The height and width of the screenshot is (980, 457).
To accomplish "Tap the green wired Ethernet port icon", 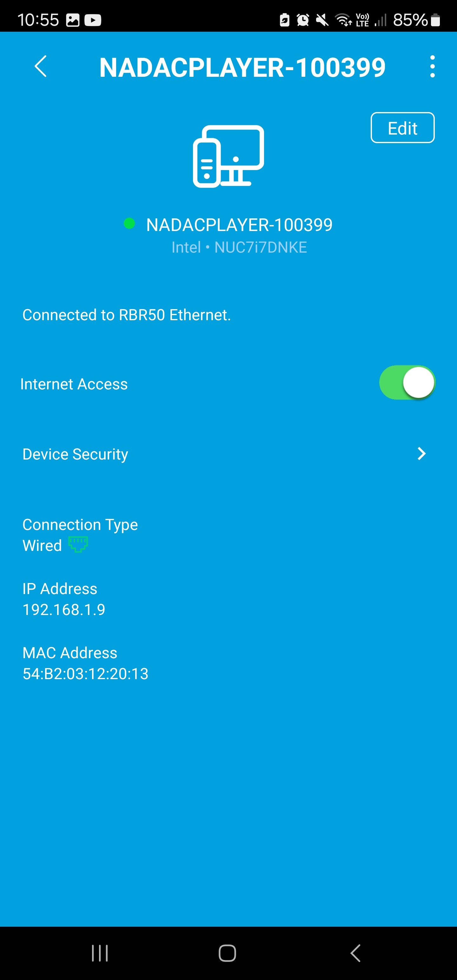I will click(78, 544).
